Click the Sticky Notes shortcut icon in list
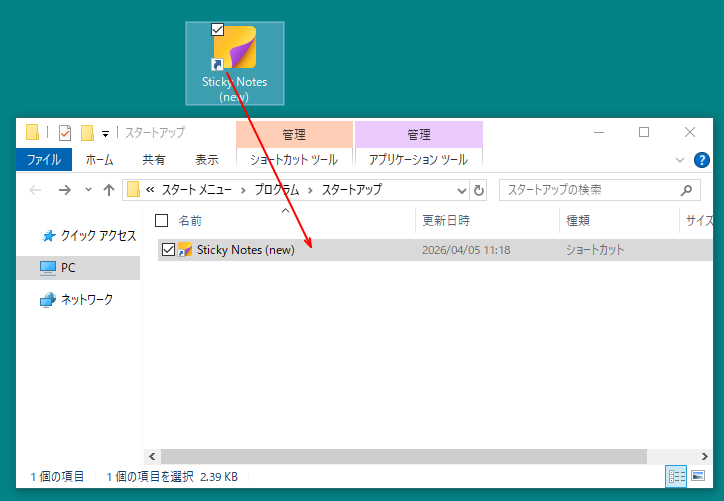The image size is (724, 501). 185,250
